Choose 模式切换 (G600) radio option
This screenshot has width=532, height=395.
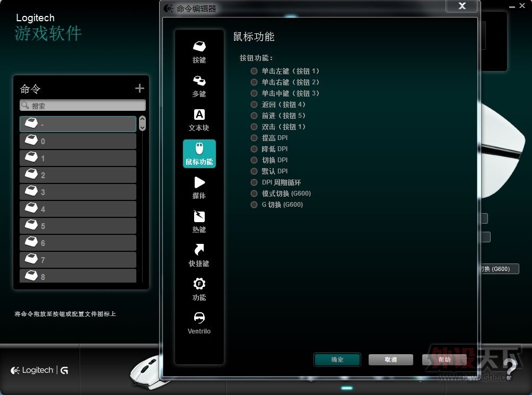tap(254, 194)
